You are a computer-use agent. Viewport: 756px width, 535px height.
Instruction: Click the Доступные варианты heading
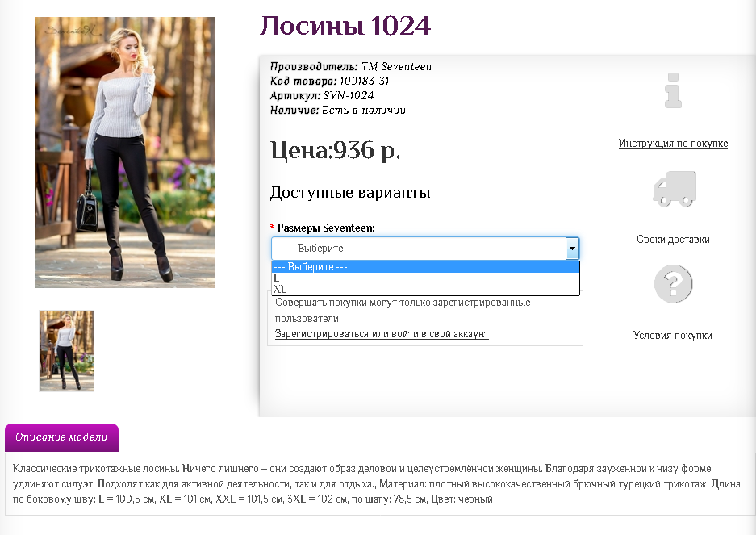(x=350, y=193)
